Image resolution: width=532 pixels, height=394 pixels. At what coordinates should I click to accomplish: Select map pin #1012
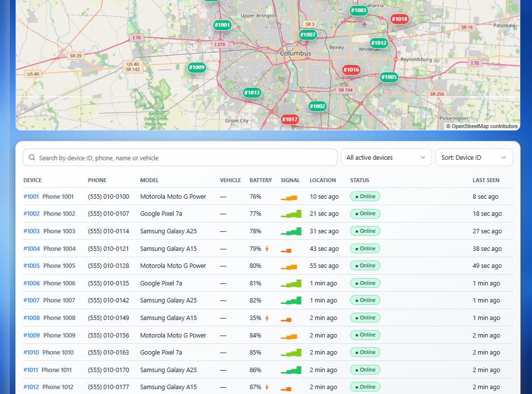pyautogui.click(x=379, y=43)
